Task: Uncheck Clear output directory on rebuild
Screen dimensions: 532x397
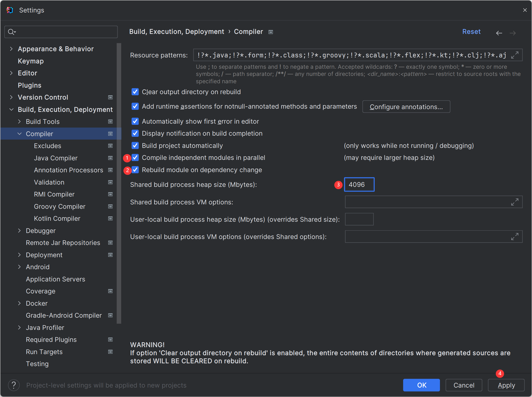Action: point(135,92)
